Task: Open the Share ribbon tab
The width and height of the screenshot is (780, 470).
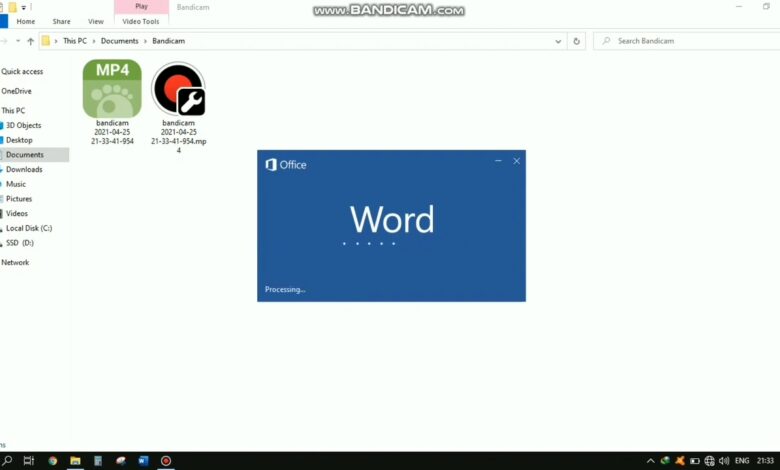Action: 62,21
